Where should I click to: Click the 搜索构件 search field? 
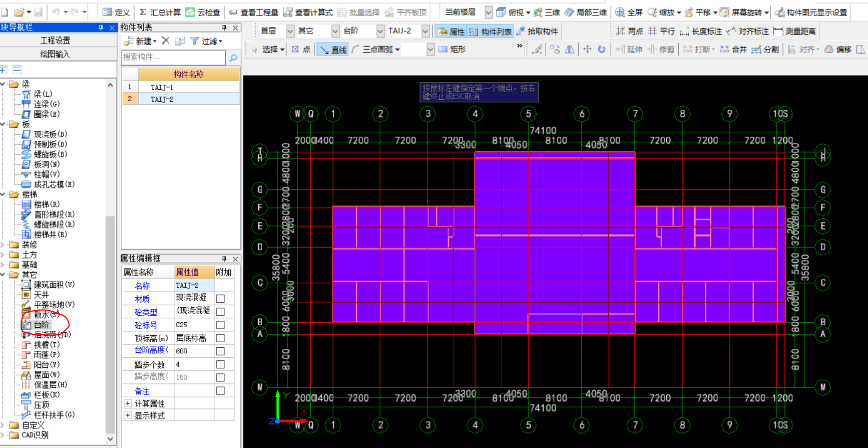pyautogui.click(x=173, y=58)
